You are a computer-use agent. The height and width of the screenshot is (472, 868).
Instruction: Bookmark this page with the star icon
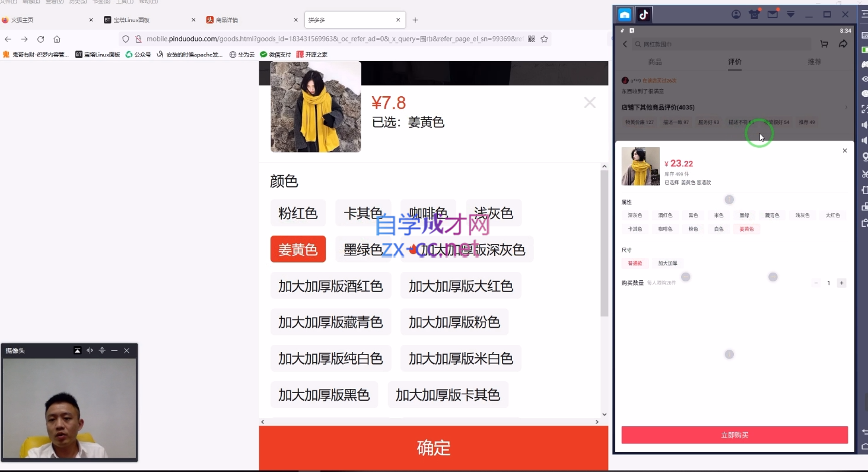pyautogui.click(x=544, y=39)
